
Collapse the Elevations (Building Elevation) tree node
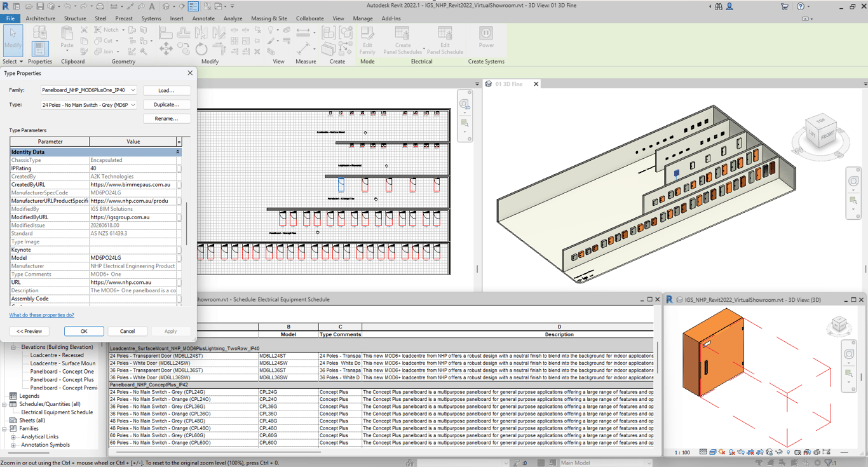[13, 348]
